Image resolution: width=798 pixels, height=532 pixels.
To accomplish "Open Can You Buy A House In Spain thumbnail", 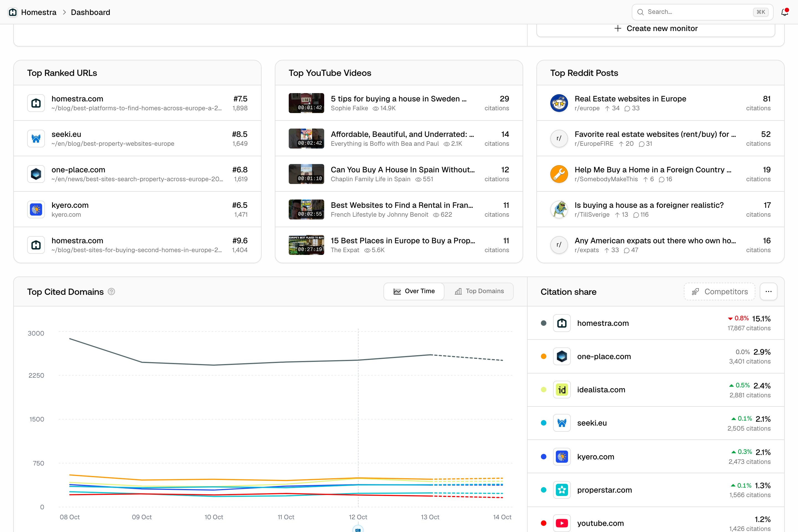I will (306, 174).
